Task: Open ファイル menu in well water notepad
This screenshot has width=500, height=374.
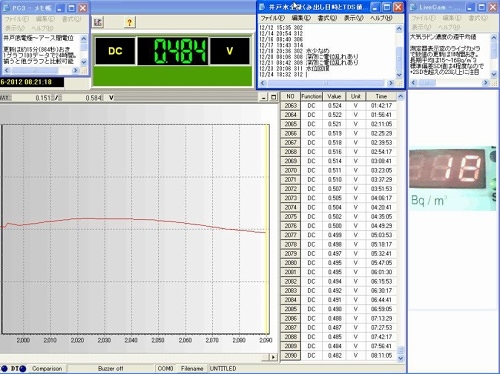Action: pyautogui.click(x=272, y=18)
